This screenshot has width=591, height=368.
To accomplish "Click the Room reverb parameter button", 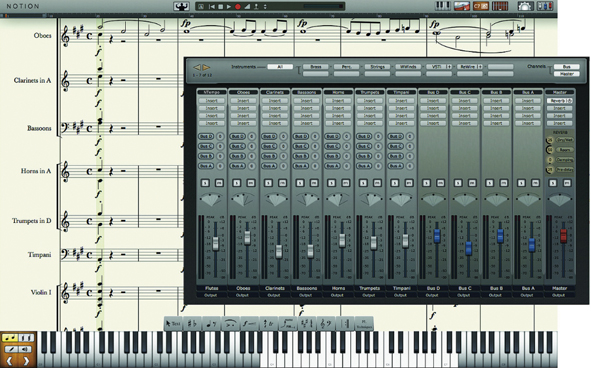I will [565, 150].
